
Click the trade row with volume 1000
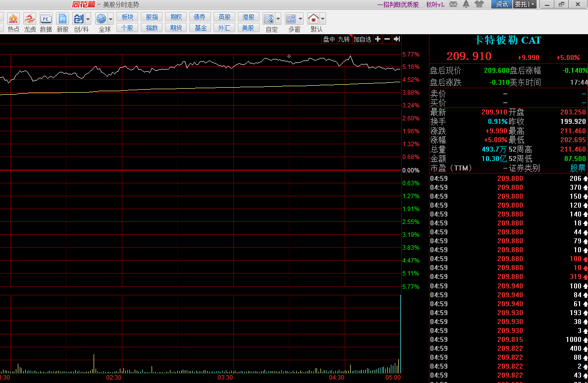(x=509, y=339)
